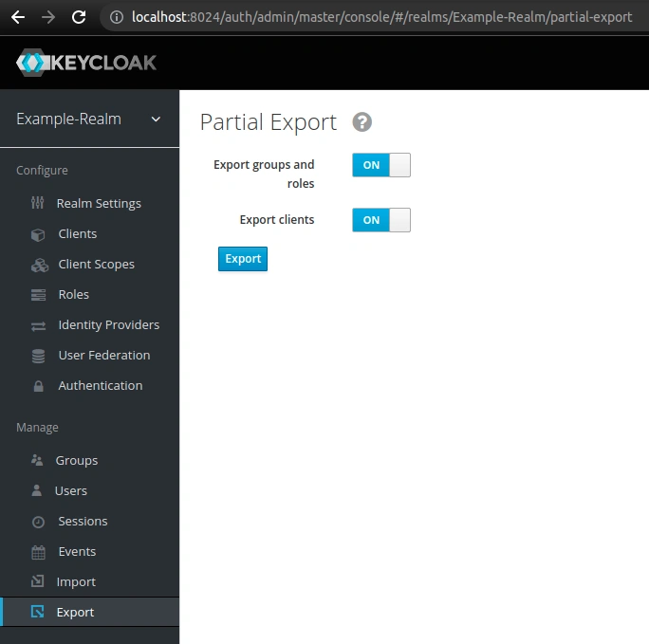Click the Groups people icon
This screenshot has height=644, width=649.
tap(37, 460)
